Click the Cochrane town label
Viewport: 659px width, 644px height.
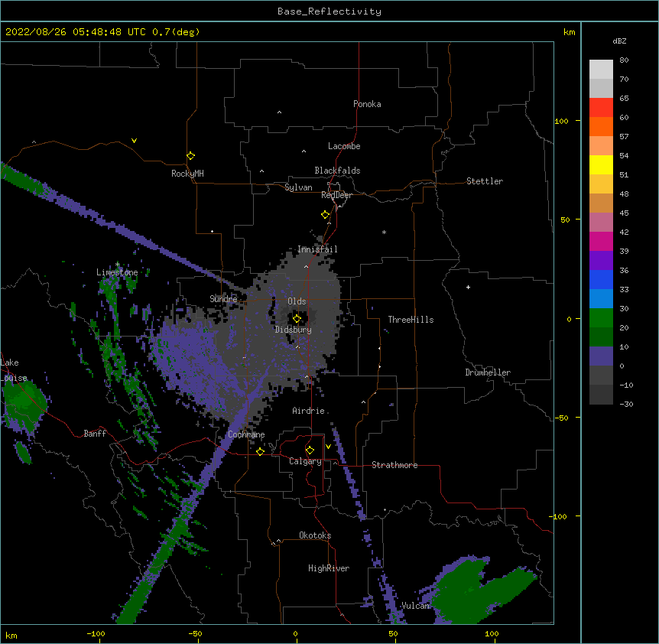(246, 434)
